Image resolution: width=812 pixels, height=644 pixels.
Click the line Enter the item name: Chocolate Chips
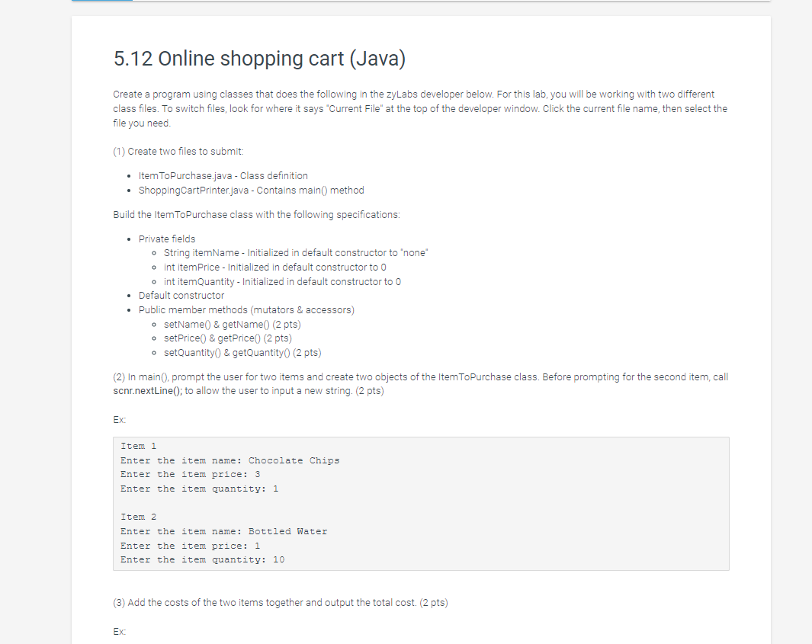(x=229, y=460)
